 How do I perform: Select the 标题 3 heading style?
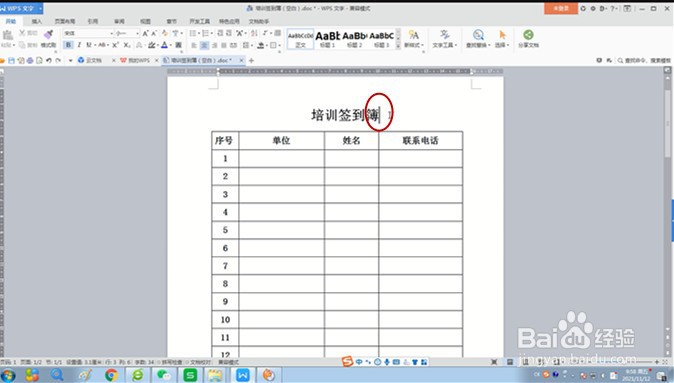point(381,39)
